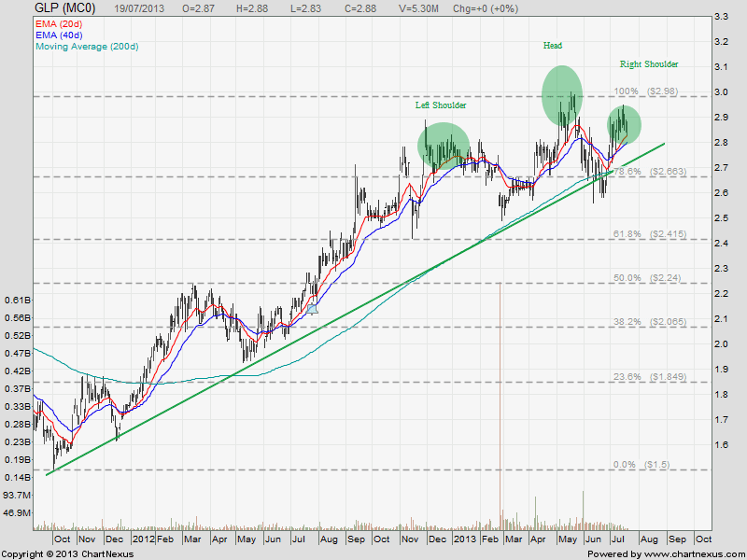The image size is (747, 560).
Task: Click the Head annotation label
Action: (x=553, y=45)
